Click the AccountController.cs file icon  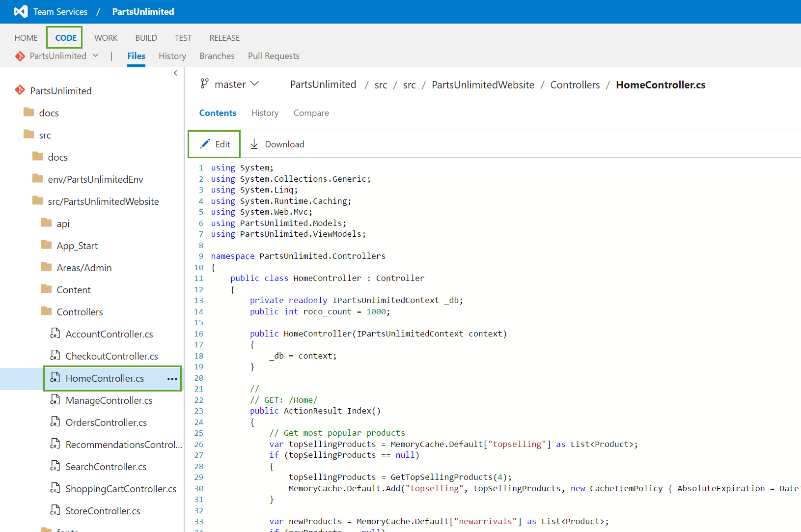click(55, 333)
